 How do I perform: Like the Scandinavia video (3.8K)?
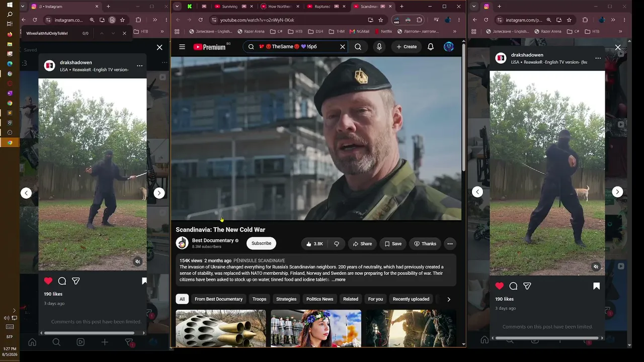[314, 244]
